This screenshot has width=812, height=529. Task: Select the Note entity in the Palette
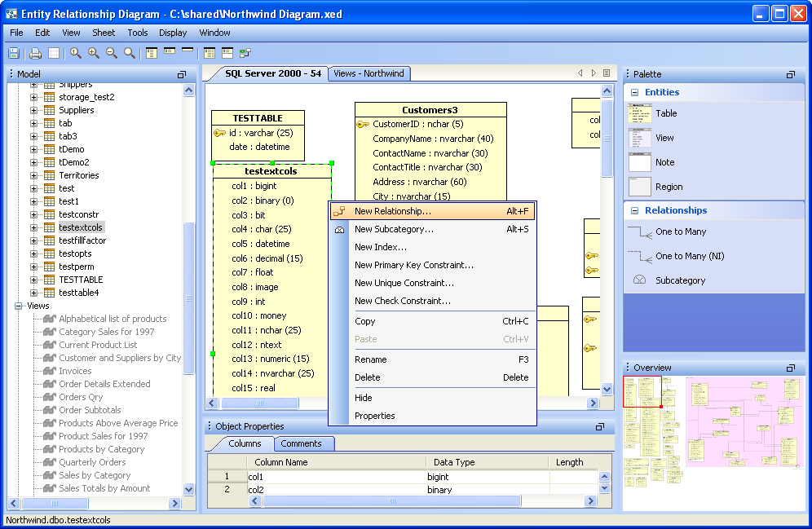pos(664,162)
